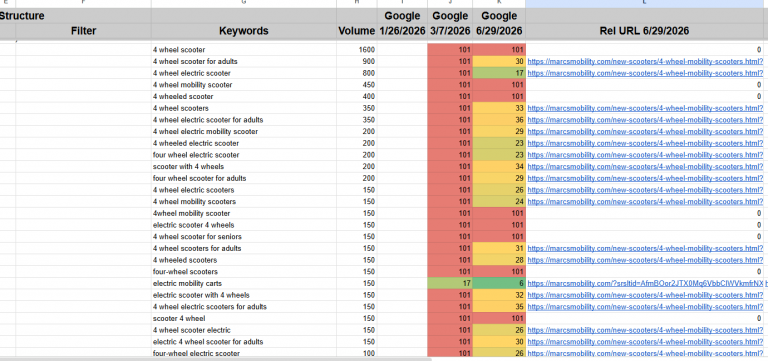Open the URL link in the '4 wheeled scooters' row
Screen dimensions: 768x361
tap(645, 260)
